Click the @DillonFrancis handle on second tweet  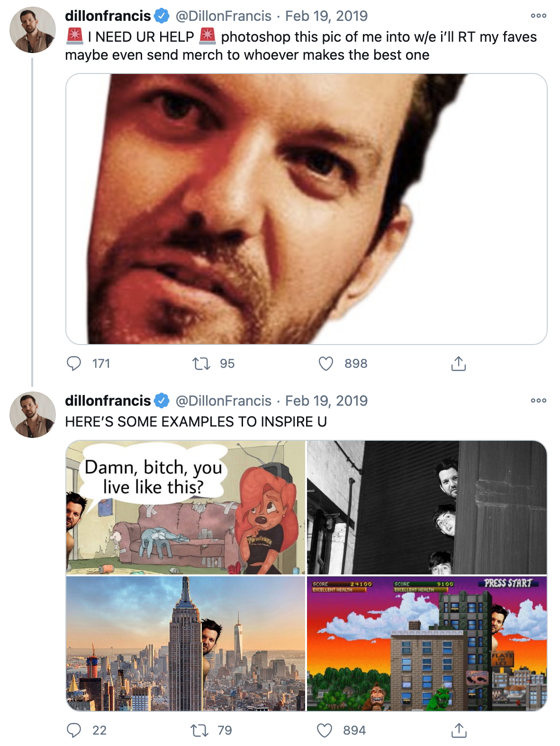224,400
